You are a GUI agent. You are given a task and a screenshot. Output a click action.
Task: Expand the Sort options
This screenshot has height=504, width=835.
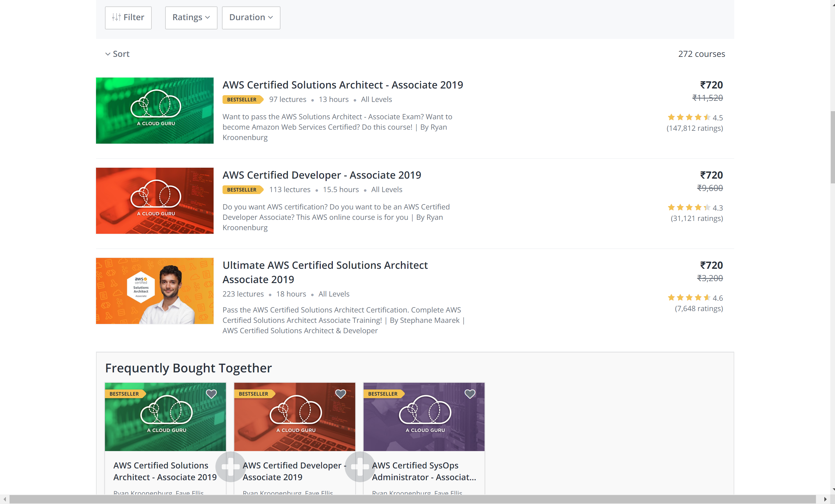[x=117, y=53]
